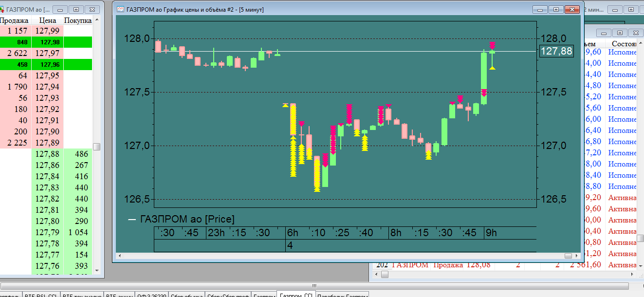644x297 pixels.
Task: Switch to the Газпром_CCI tab
Action: click(296, 295)
